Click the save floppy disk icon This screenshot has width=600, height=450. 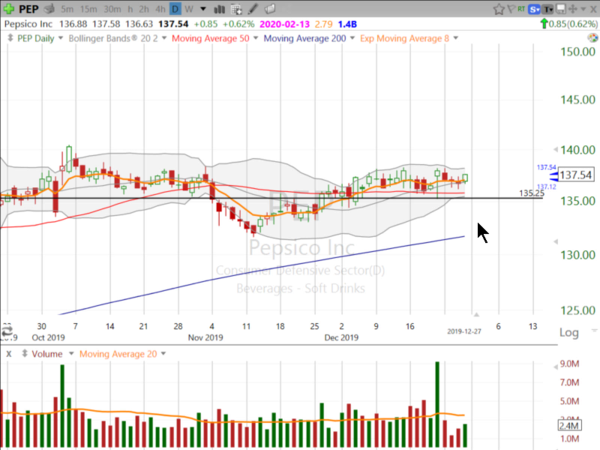point(561,9)
